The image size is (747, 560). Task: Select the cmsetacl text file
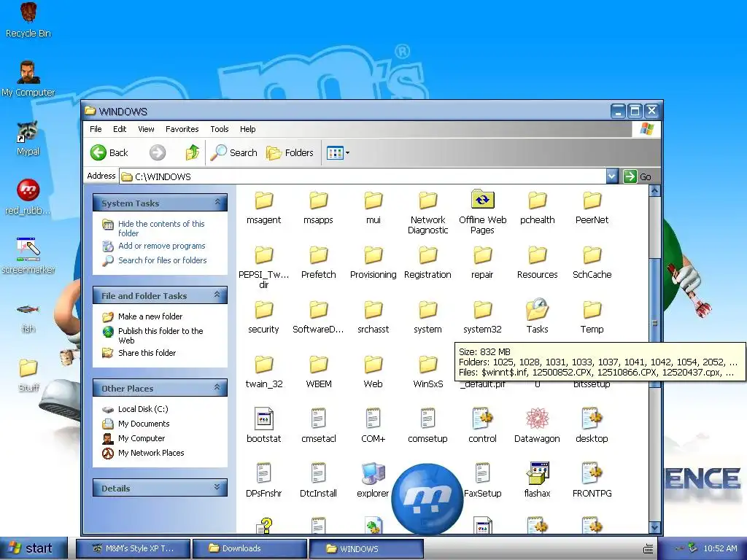click(x=318, y=426)
